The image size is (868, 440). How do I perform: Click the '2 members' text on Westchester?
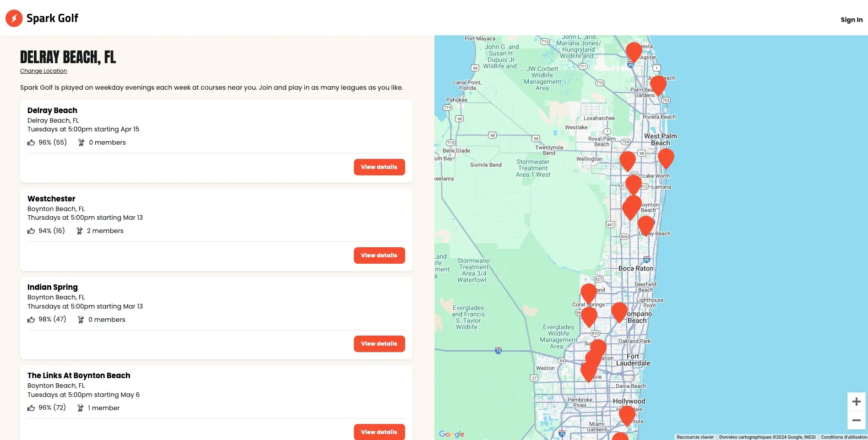[105, 231]
